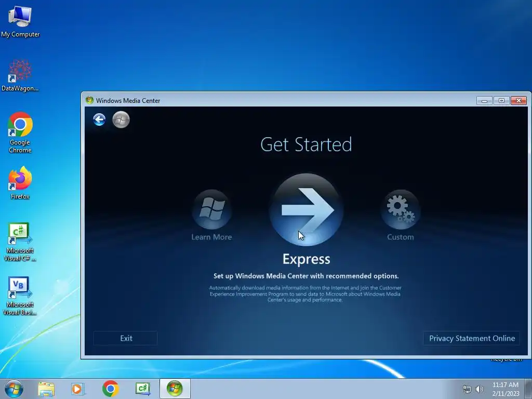Open Chrome from the taskbar
This screenshot has height=399, width=532.
click(x=110, y=389)
